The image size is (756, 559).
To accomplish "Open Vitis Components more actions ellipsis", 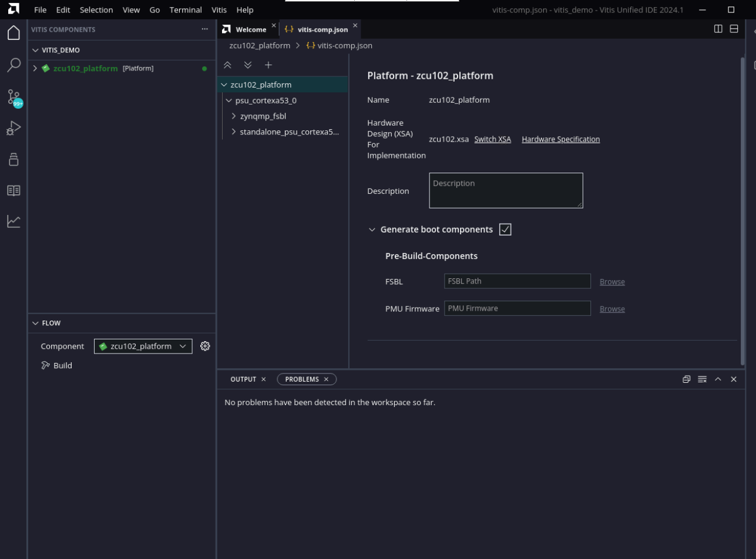I will pyautogui.click(x=204, y=29).
